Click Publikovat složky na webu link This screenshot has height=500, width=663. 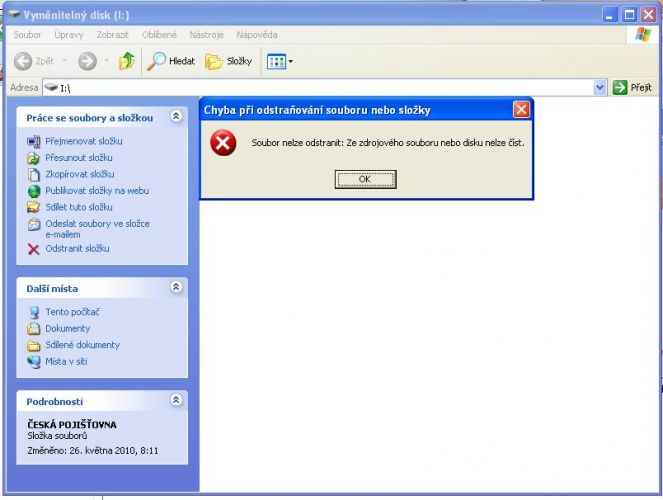[x=97, y=191]
